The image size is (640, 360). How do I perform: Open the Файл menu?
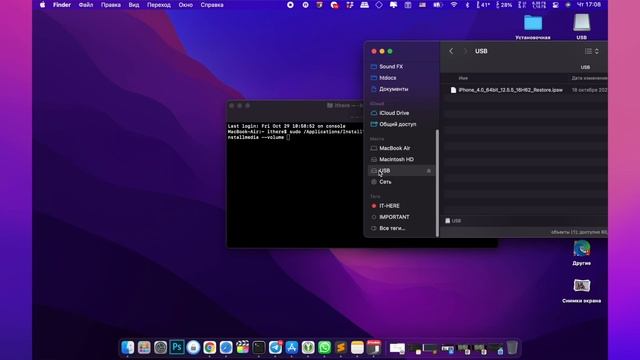point(86,5)
